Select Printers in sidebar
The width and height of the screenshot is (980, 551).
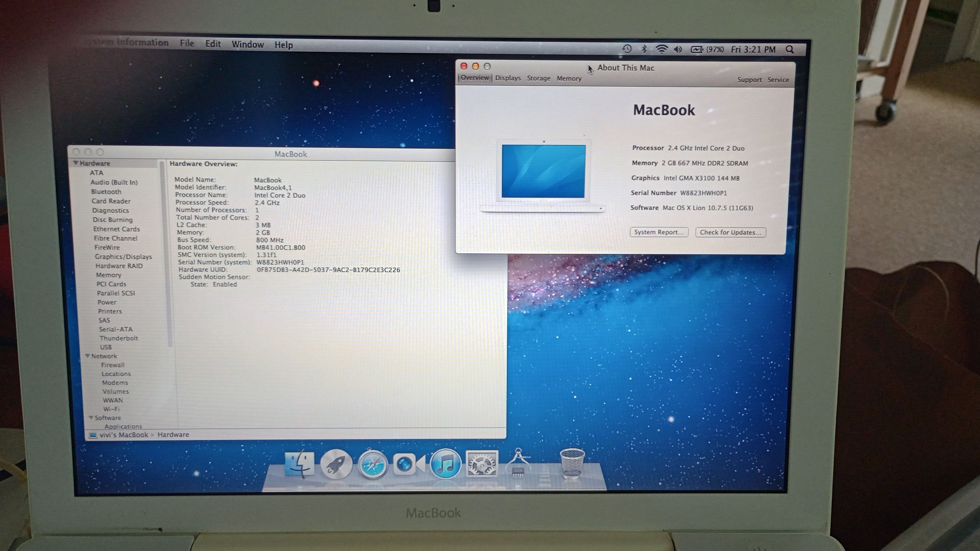110,311
